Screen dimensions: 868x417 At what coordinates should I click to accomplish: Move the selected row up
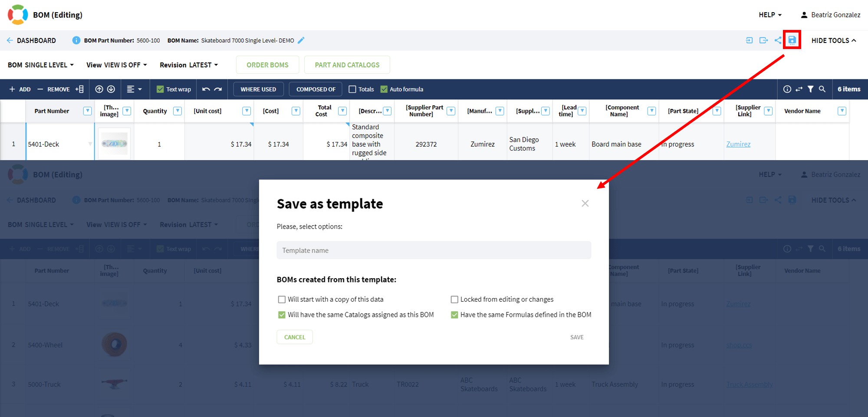coord(99,89)
